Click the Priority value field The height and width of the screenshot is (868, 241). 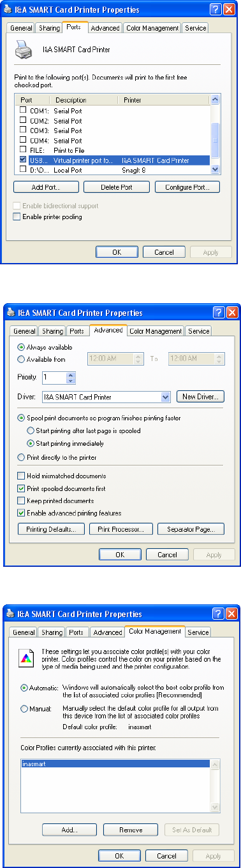(54, 378)
